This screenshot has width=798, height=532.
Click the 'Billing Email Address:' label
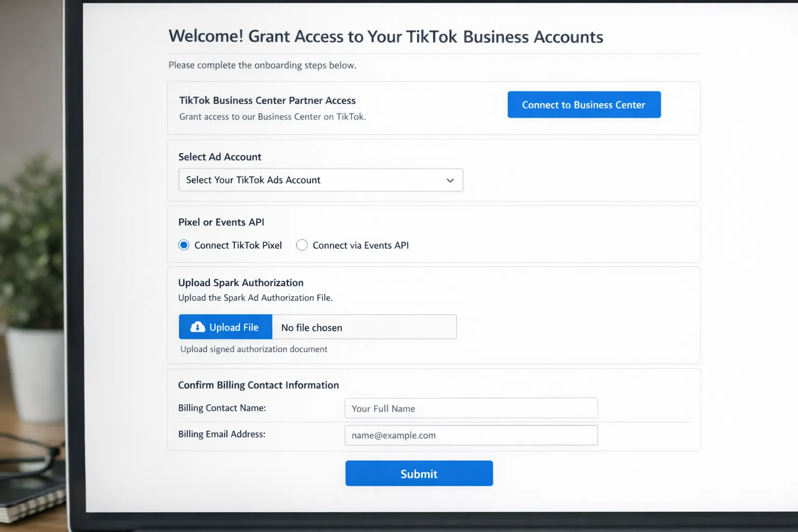(x=222, y=434)
